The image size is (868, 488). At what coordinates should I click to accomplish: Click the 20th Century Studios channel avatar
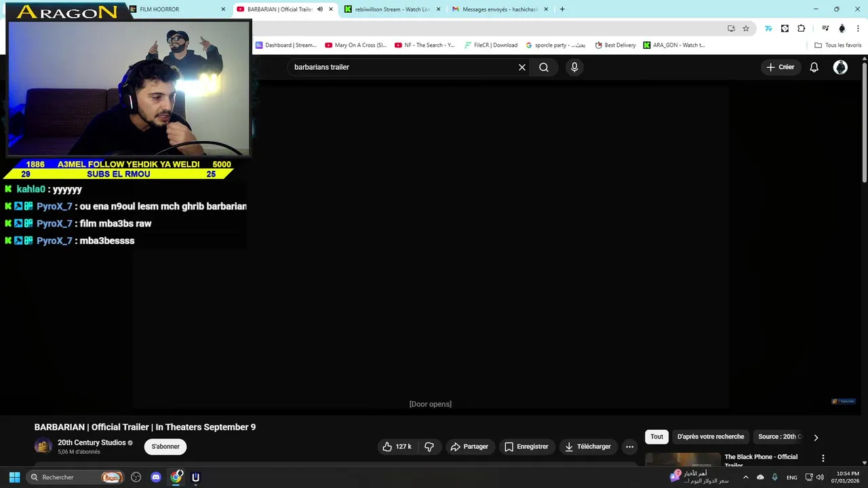coord(43,447)
